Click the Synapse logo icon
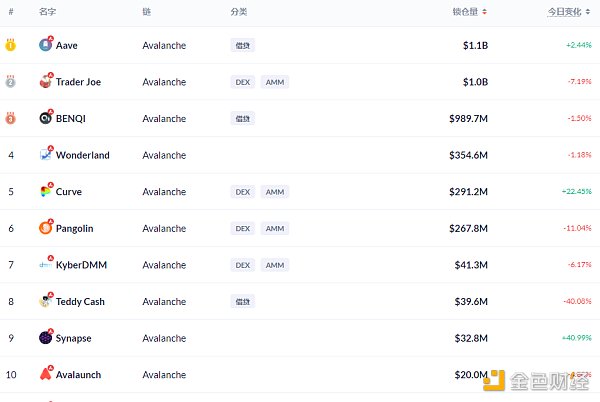 coord(46,338)
